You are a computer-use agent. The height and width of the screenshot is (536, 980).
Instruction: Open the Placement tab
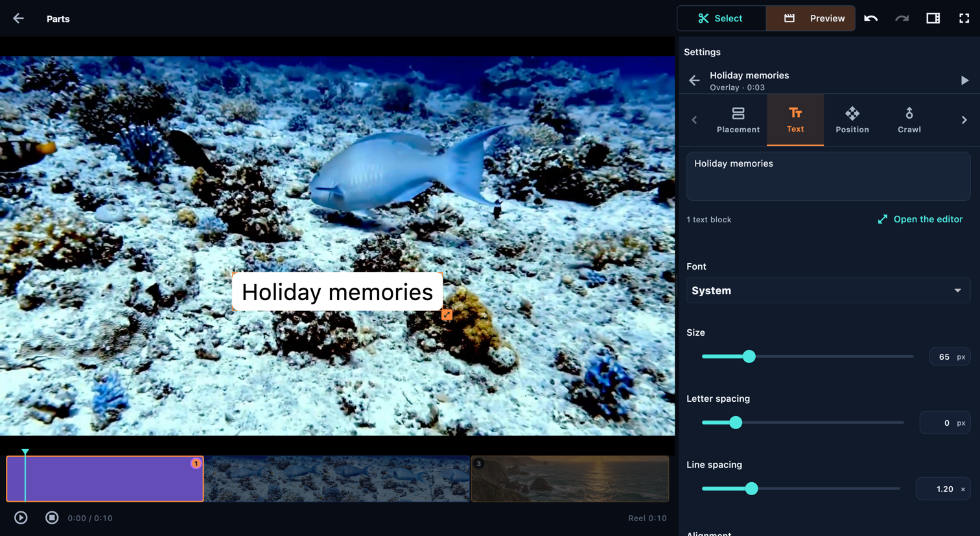[738, 120]
